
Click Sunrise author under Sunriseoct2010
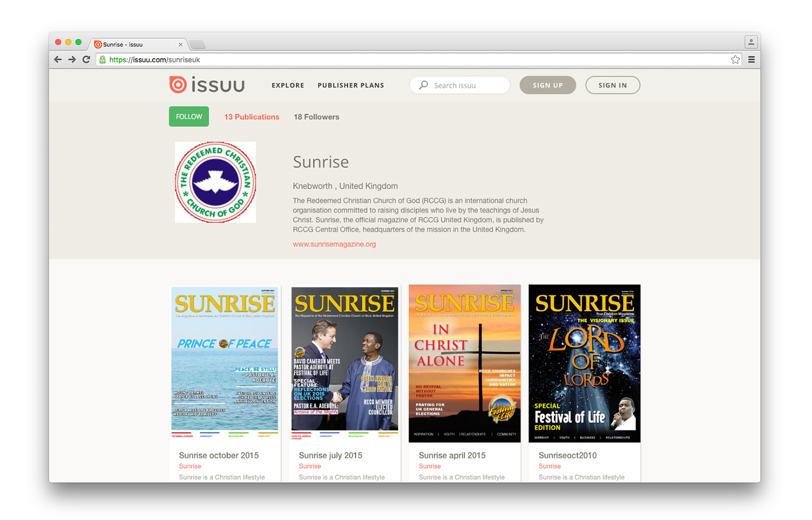[550, 466]
